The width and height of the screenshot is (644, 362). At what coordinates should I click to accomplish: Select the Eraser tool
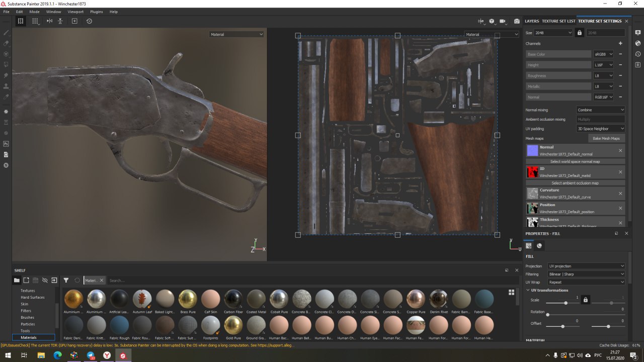(x=7, y=43)
